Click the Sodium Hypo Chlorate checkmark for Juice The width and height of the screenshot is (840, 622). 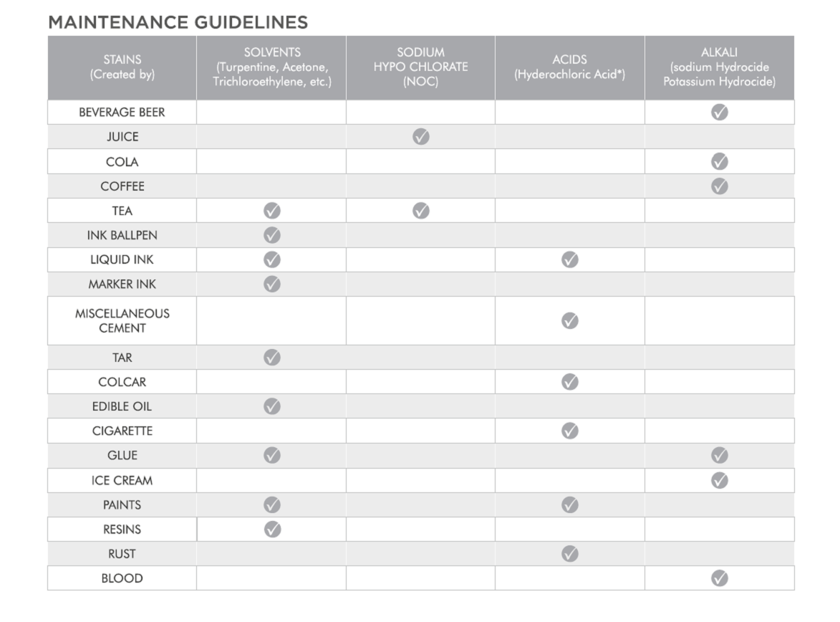pyautogui.click(x=421, y=136)
